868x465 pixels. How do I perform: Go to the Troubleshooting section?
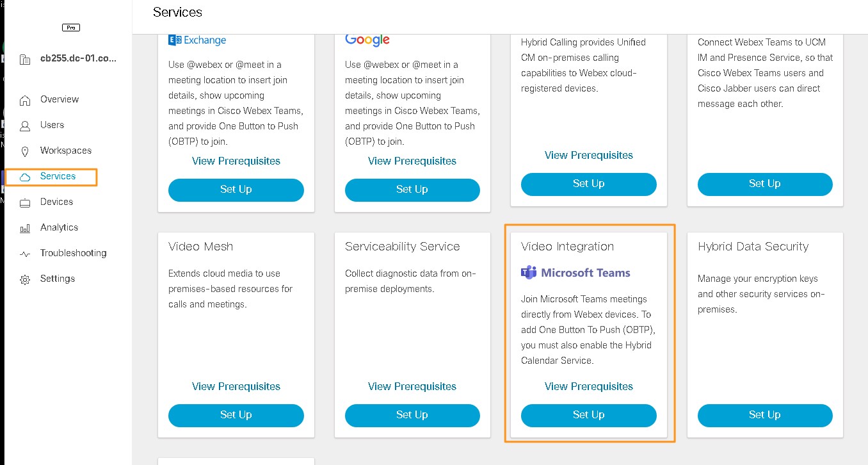[73, 253]
